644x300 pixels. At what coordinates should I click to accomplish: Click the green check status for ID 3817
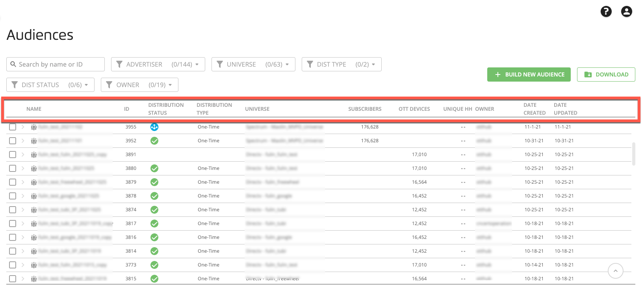click(x=154, y=224)
